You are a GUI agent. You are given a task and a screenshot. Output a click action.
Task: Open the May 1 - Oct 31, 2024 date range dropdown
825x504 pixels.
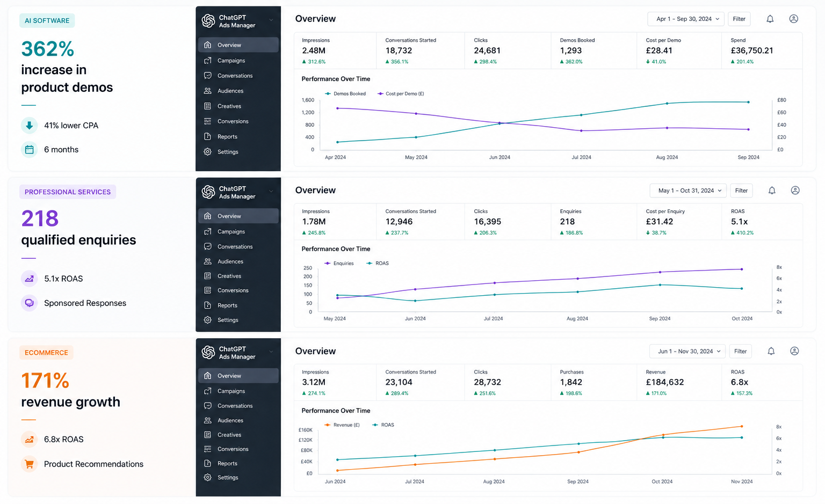[688, 191]
